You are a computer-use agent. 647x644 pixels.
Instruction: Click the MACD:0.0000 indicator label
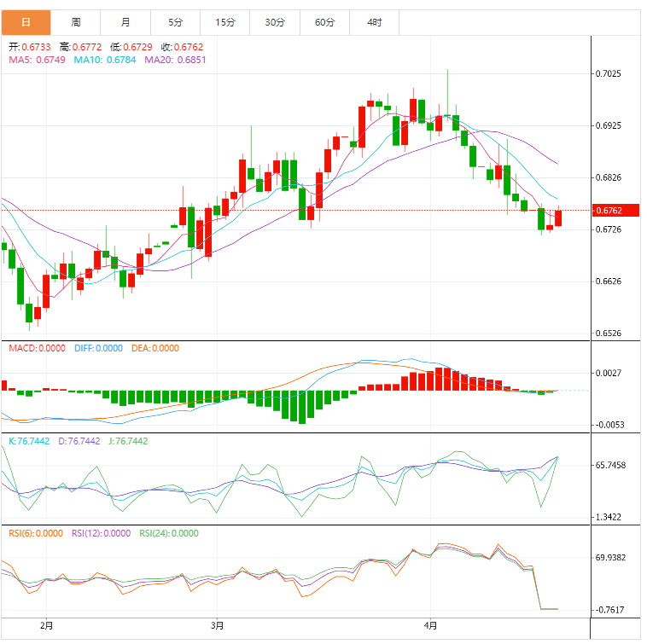point(38,348)
